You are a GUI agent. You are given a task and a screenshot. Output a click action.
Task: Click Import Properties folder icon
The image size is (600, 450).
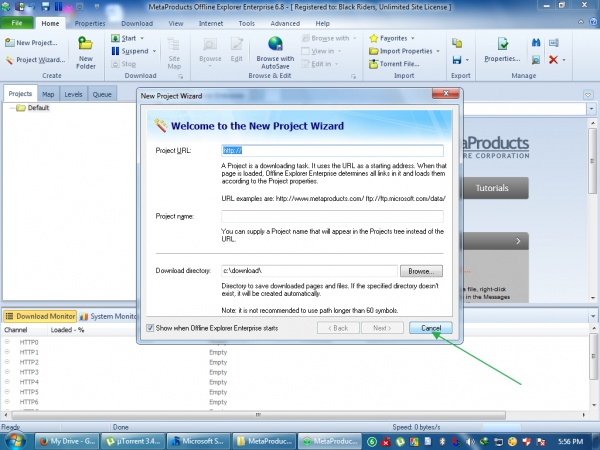coord(373,51)
